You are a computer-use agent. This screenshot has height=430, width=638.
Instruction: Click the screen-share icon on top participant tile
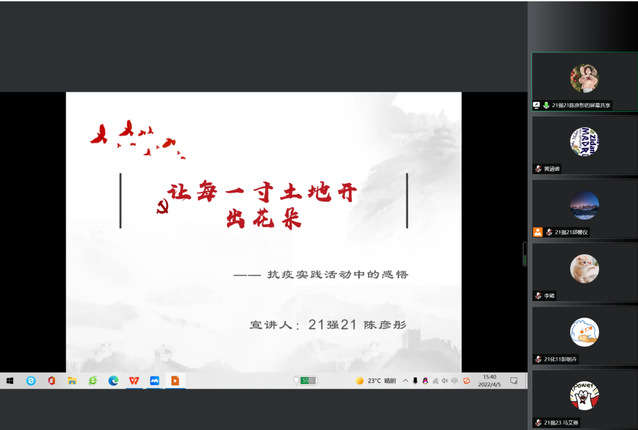[x=537, y=105]
